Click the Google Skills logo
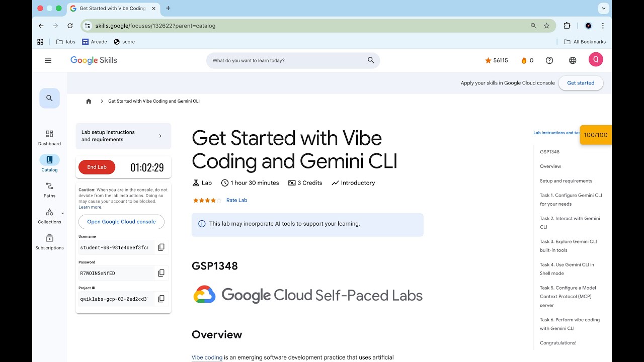This screenshot has height=362, width=644. tap(94, 60)
